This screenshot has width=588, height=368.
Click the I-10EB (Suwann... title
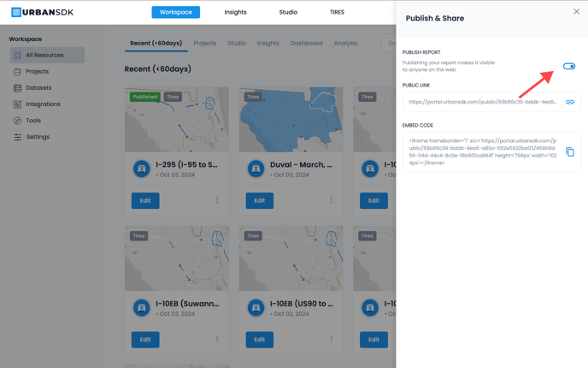[x=187, y=304]
